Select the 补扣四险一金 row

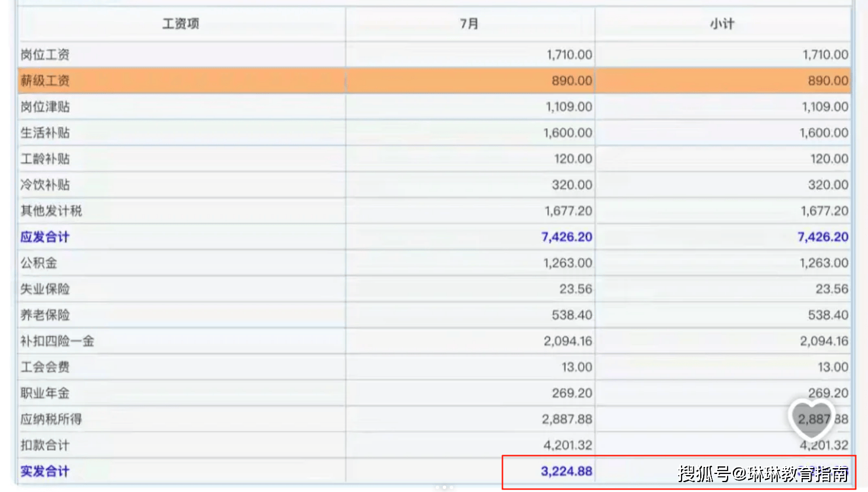click(x=434, y=341)
